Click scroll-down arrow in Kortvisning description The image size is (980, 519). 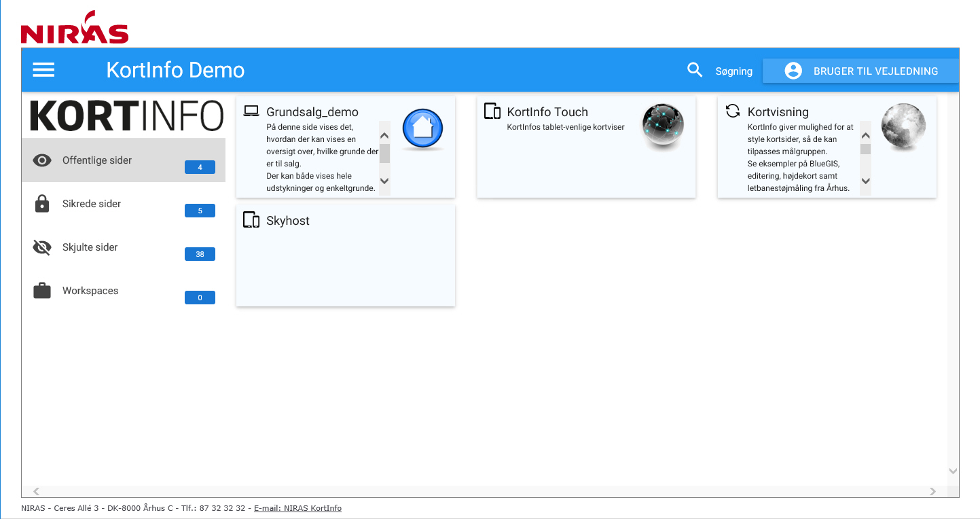click(x=865, y=181)
